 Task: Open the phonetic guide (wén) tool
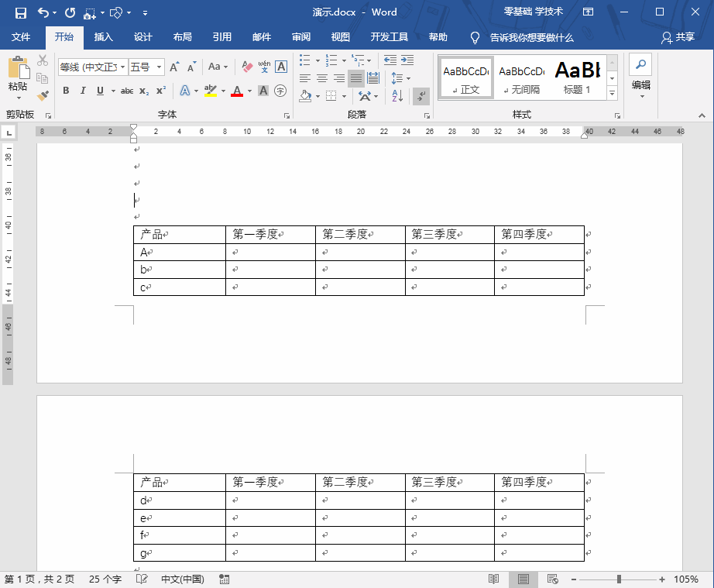tap(264, 67)
